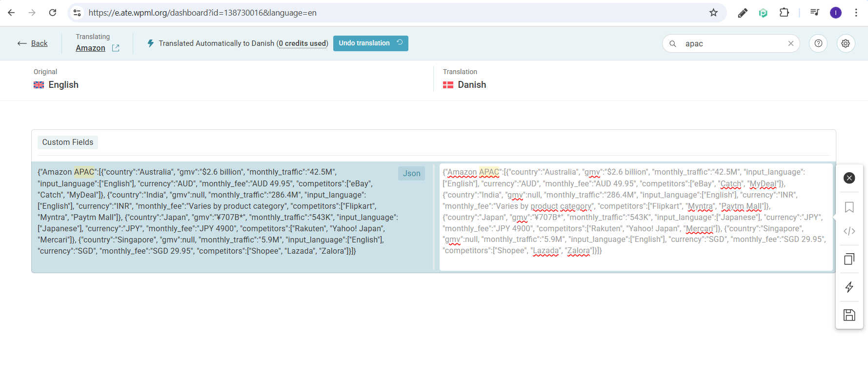Click the highlighted APAC in the original text
The image size is (868, 381).
84,172
